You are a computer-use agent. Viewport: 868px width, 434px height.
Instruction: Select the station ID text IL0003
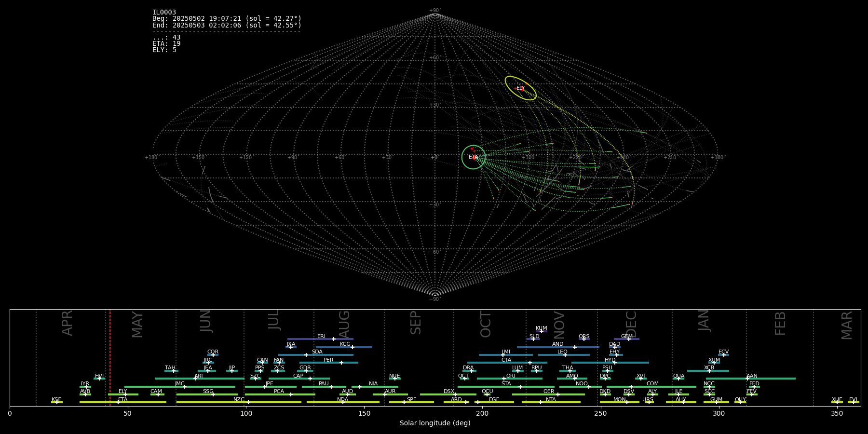[164, 13]
